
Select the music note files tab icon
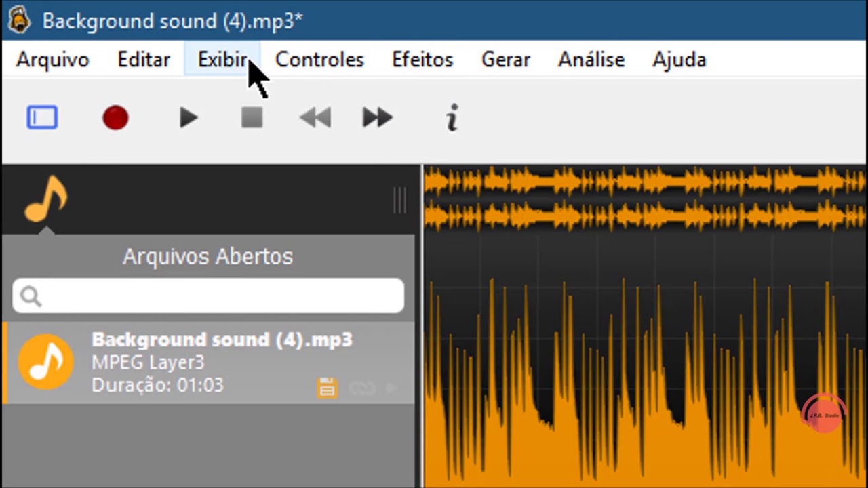point(45,199)
